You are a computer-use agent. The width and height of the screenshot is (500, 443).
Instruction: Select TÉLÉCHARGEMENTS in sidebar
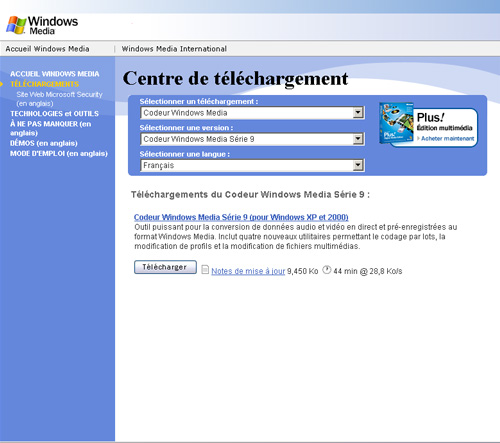(45, 84)
